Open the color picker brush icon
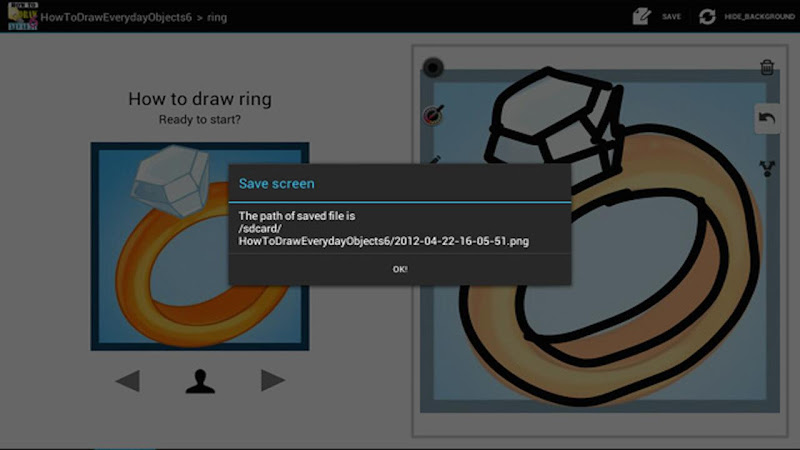This screenshot has width=800, height=450. pyautogui.click(x=433, y=115)
